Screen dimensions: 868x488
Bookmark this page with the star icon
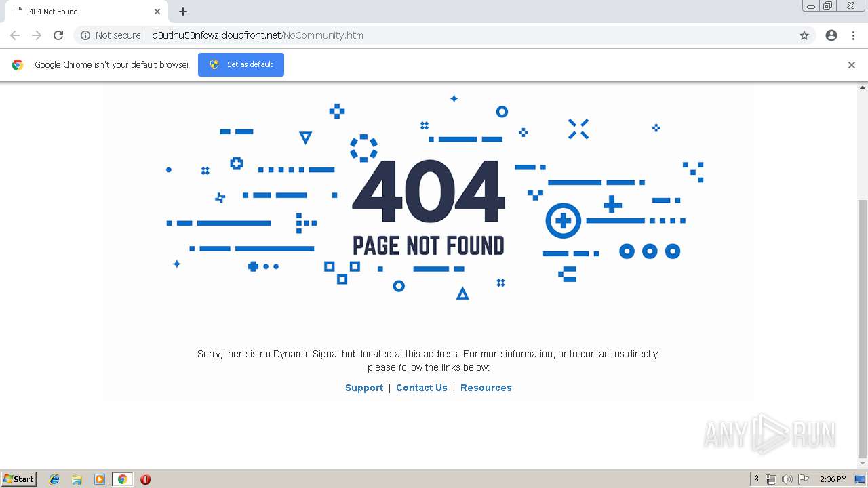tap(804, 35)
